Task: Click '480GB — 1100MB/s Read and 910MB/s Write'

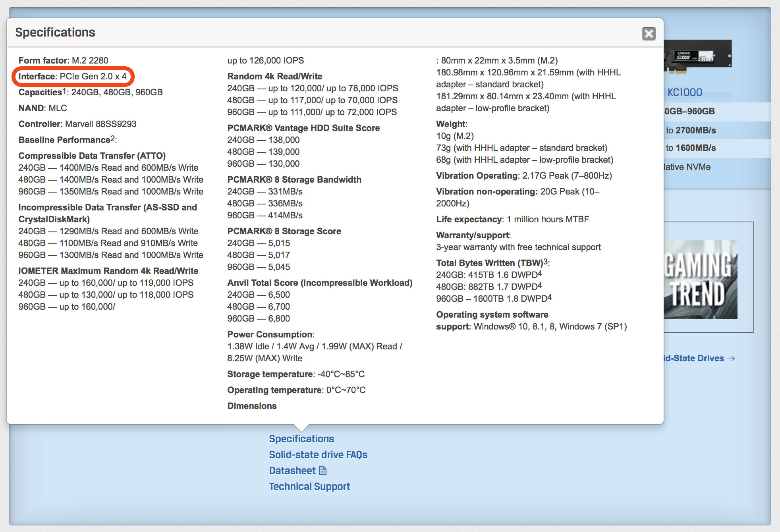Action: pyautogui.click(x=108, y=243)
